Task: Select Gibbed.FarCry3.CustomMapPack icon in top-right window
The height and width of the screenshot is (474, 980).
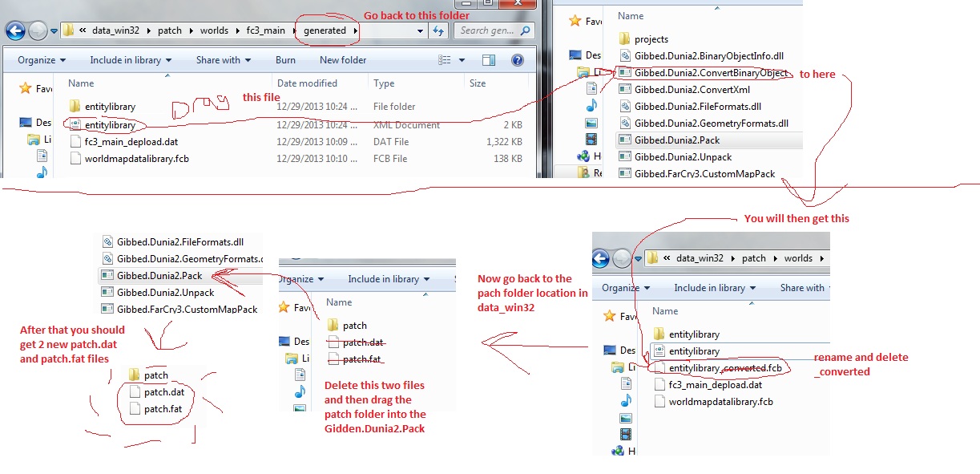Action: click(x=625, y=173)
